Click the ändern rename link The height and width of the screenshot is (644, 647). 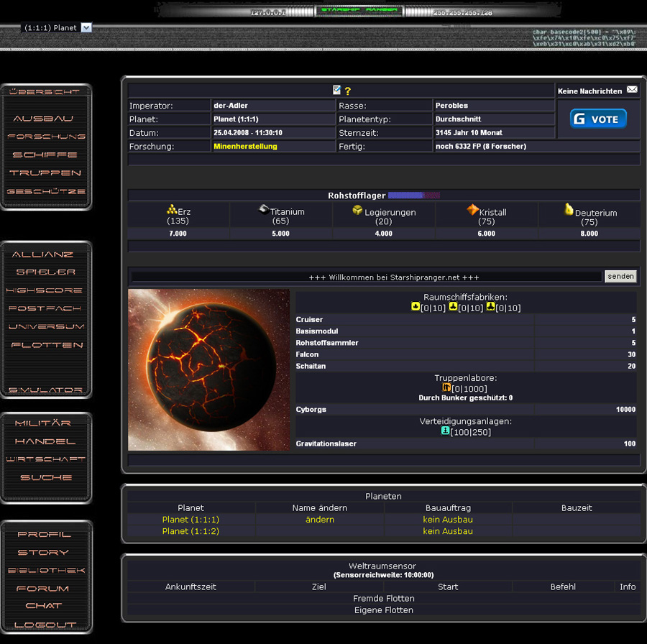[x=320, y=519]
